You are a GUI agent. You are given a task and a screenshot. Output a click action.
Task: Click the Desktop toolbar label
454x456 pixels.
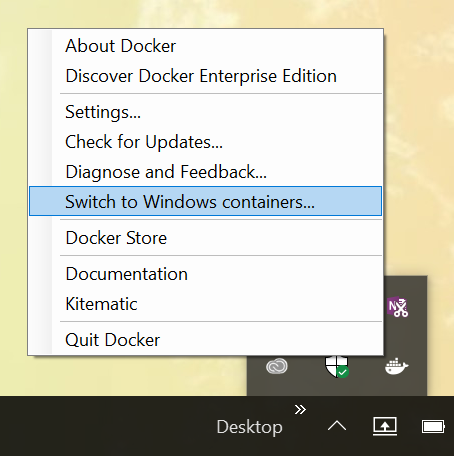pos(249,427)
